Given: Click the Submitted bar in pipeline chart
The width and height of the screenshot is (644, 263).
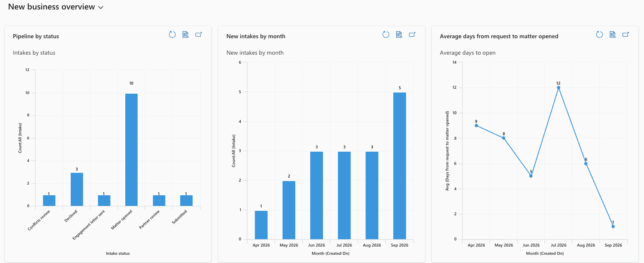Looking at the screenshot, I should tap(186, 201).
